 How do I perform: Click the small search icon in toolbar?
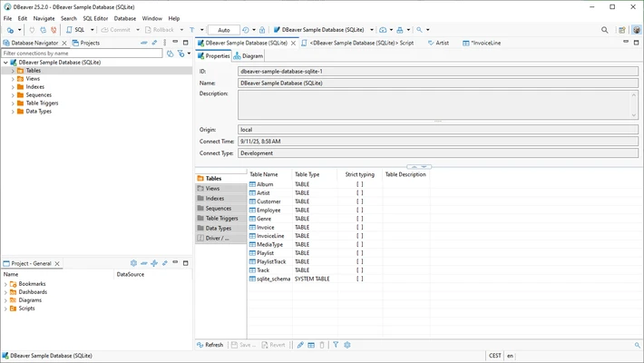(419, 30)
